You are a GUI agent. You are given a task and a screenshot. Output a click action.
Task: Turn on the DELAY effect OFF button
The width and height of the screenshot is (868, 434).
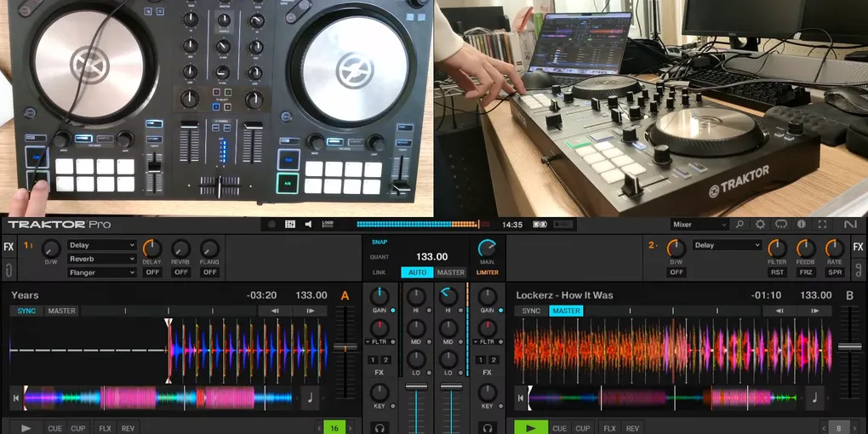point(151,272)
